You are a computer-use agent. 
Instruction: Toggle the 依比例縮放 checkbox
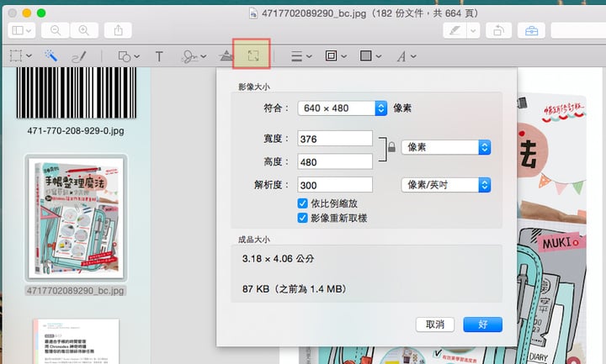tap(303, 203)
